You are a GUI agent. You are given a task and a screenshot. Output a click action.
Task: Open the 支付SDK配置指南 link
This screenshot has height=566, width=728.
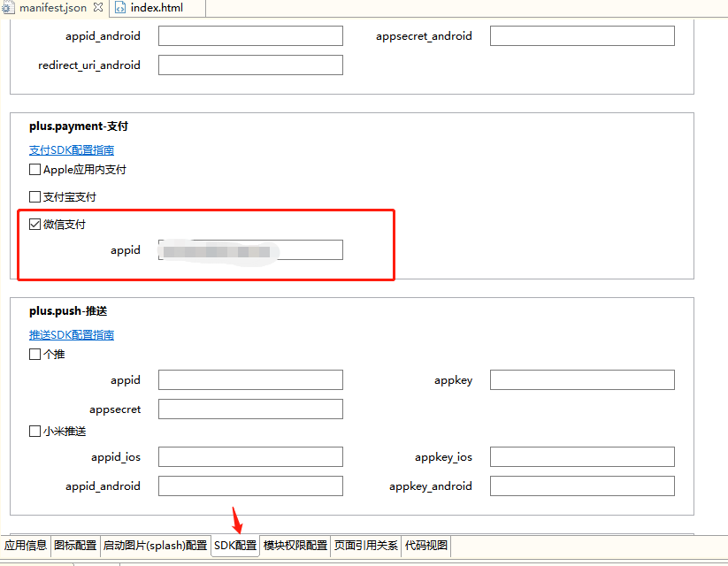pos(72,150)
